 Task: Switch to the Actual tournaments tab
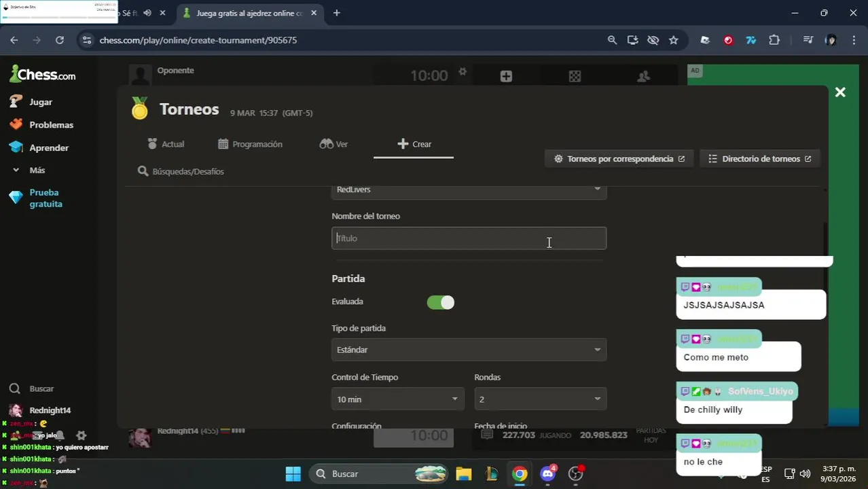click(166, 144)
